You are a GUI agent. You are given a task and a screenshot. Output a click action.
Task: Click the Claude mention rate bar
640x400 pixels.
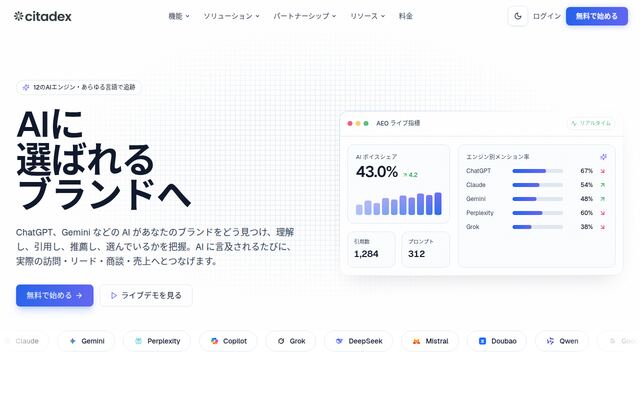point(538,185)
